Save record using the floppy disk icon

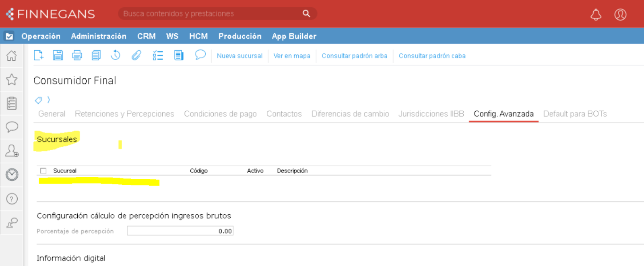click(58, 55)
